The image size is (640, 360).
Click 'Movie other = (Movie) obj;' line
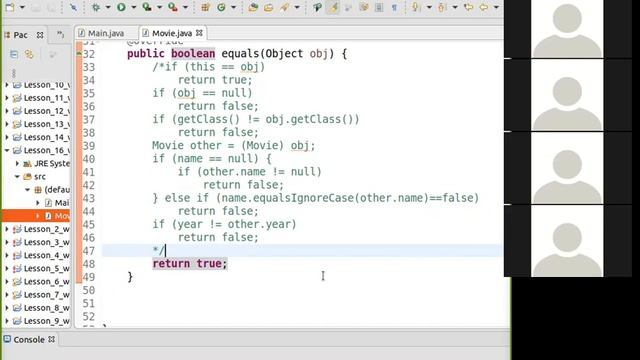click(x=233, y=146)
